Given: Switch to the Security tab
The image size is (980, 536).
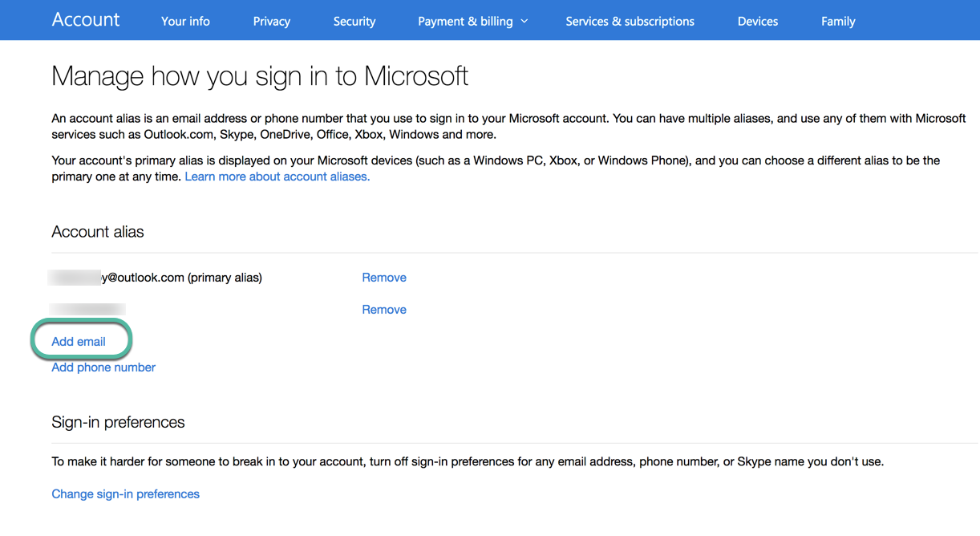Looking at the screenshot, I should pos(354,22).
